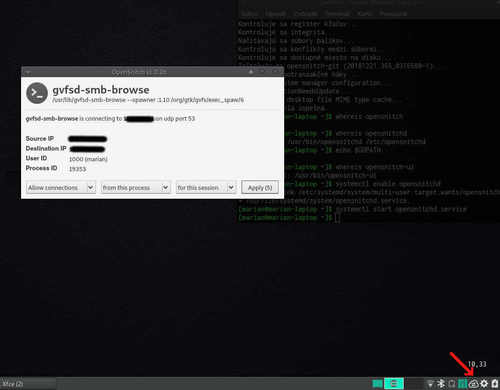Screen dimensions: 500x390
Task: Click the Apply (5) button
Action: point(260,188)
